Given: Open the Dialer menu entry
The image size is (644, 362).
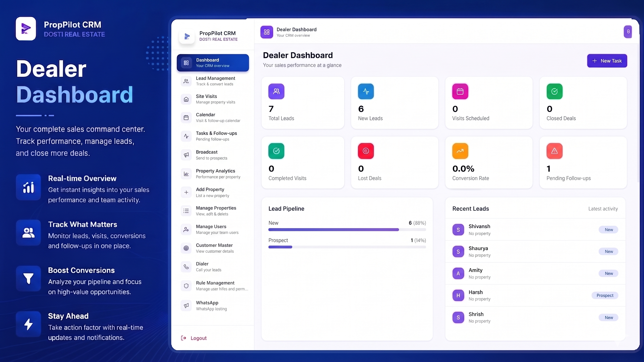Looking at the screenshot, I should 213,267.
